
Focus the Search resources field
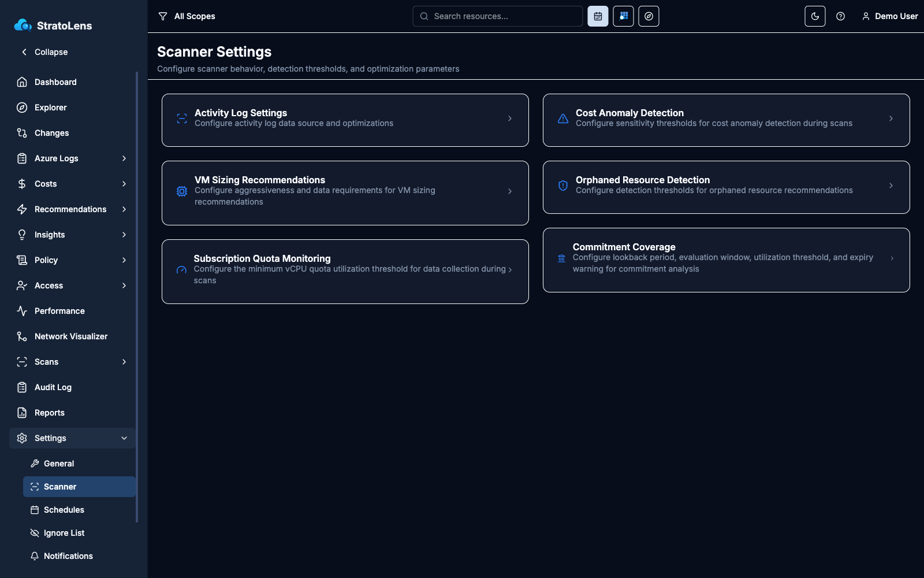point(498,16)
